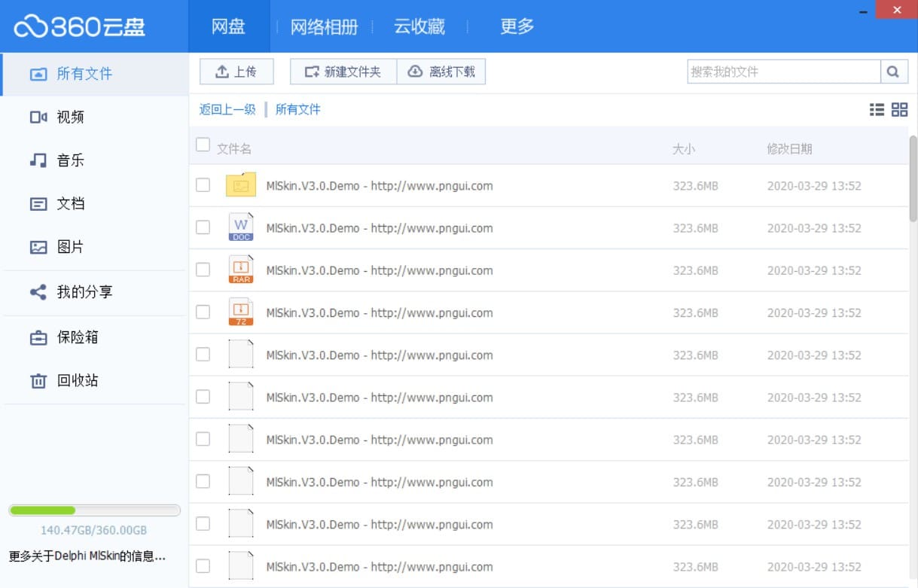
Task: Open the 图片 category in sidebar
Action: click(94, 247)
